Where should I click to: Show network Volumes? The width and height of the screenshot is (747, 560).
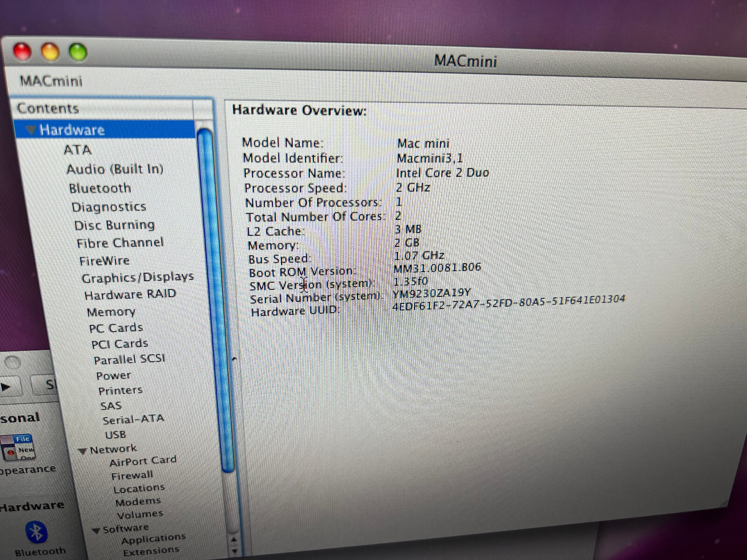(140, 515)
